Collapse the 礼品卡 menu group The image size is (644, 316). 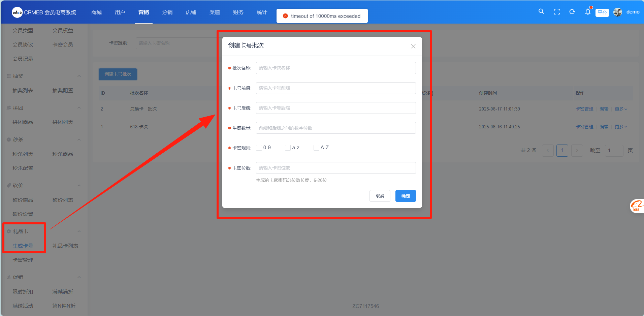79,231
